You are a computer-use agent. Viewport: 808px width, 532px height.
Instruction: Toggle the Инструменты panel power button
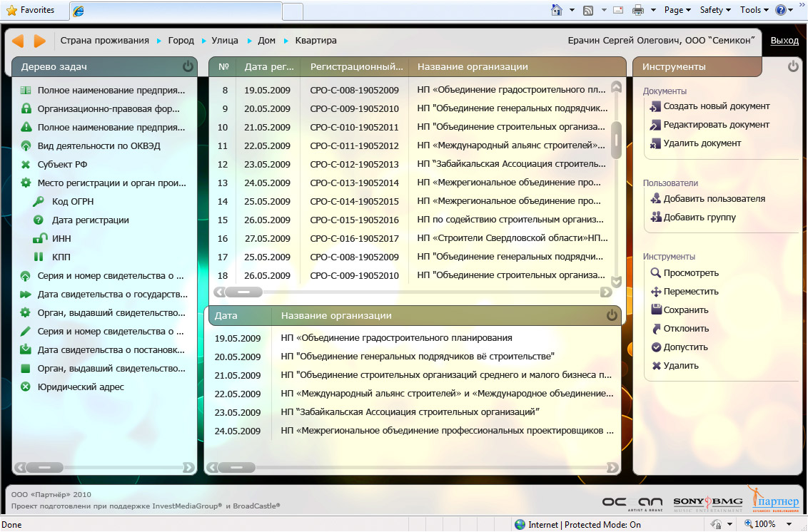793,67
